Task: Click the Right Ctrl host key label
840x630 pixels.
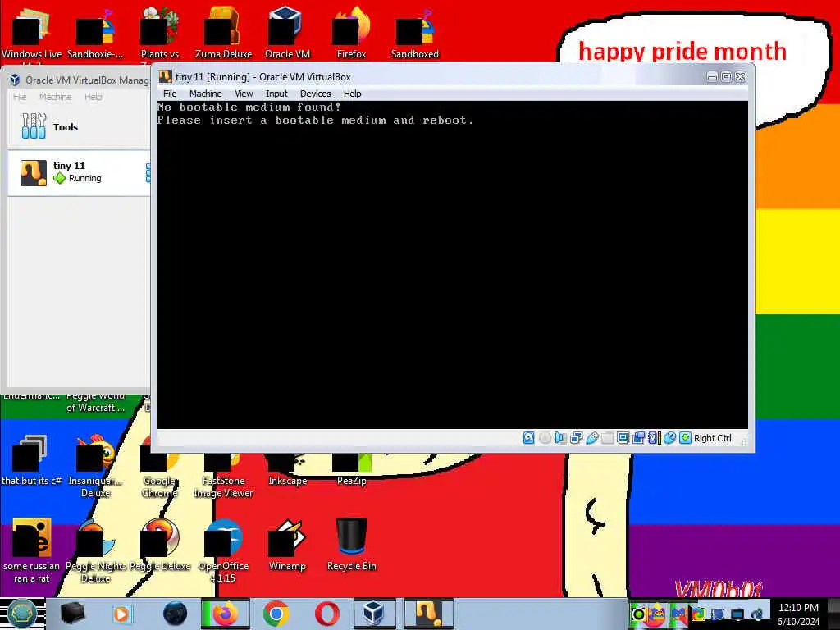Action: (x=713, y=438)
